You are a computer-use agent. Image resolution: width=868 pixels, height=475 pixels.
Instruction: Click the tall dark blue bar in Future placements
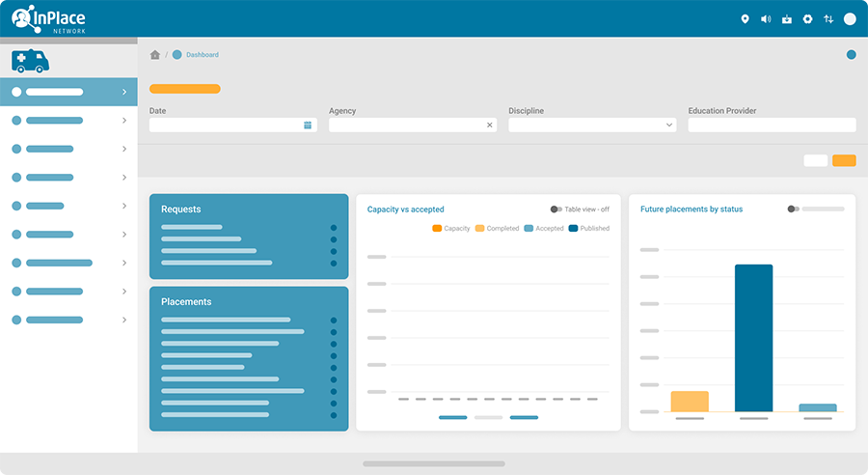(x=753, y=338)
